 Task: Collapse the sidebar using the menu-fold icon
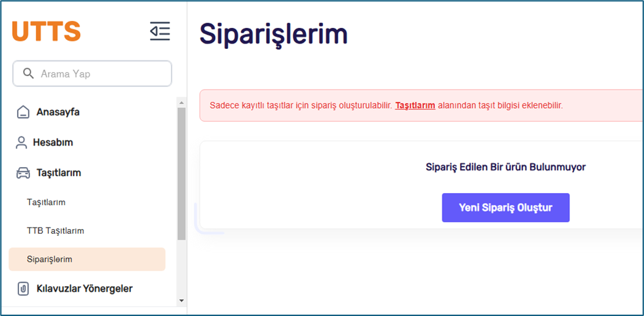[x=159, y=31]
